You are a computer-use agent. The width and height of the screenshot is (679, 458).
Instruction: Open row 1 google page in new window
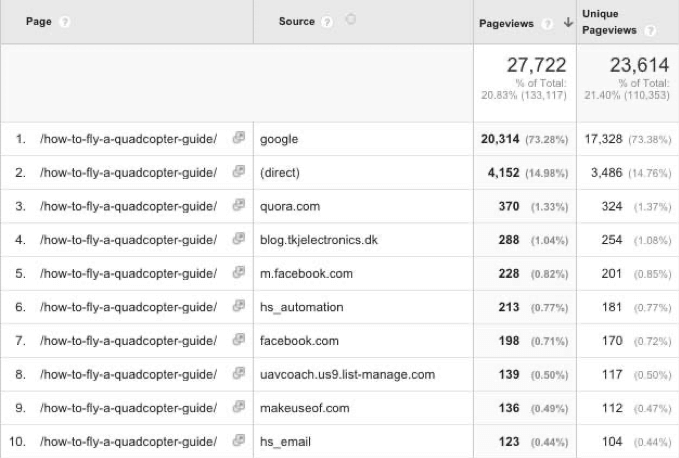[x=239, y=138]
